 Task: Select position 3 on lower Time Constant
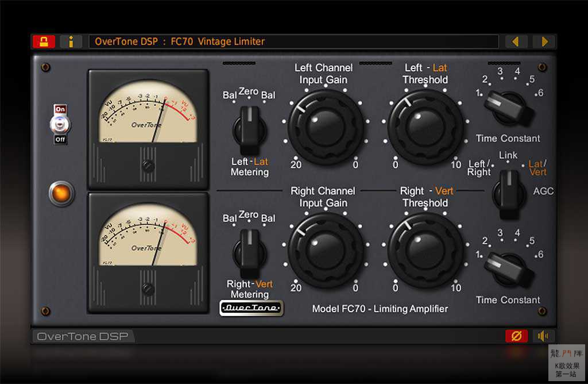pyautogui.click(x=500, y=233)
